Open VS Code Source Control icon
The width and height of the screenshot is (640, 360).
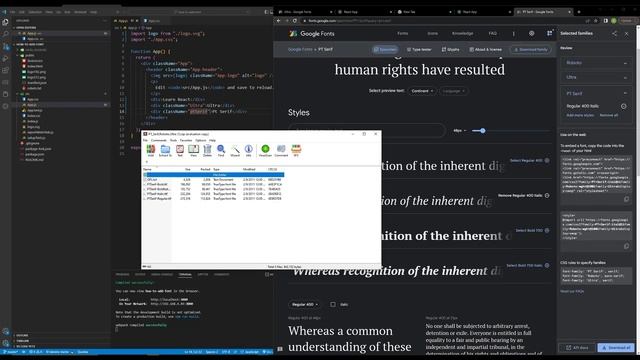5,47
